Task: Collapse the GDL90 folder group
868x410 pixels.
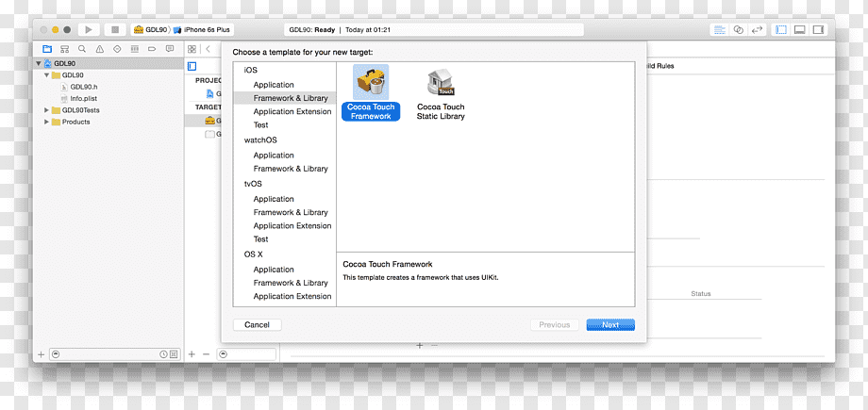Action: coord(46,75)
